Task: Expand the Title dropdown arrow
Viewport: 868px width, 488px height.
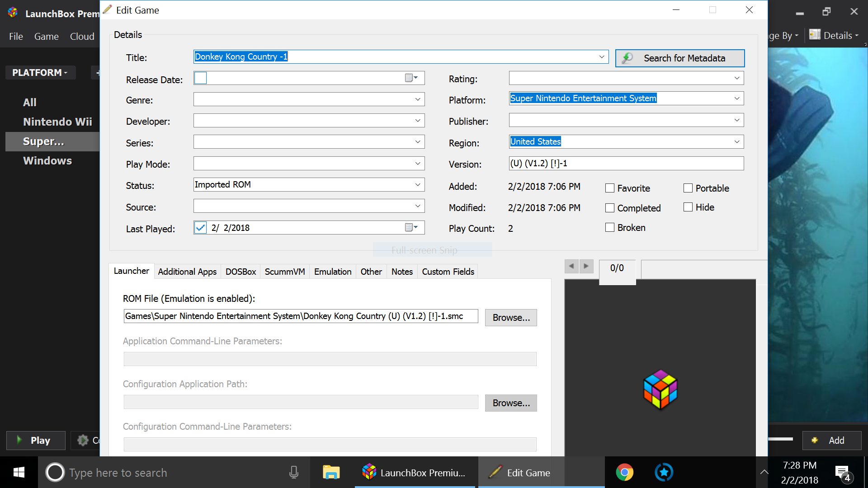Action: (602, 56)
